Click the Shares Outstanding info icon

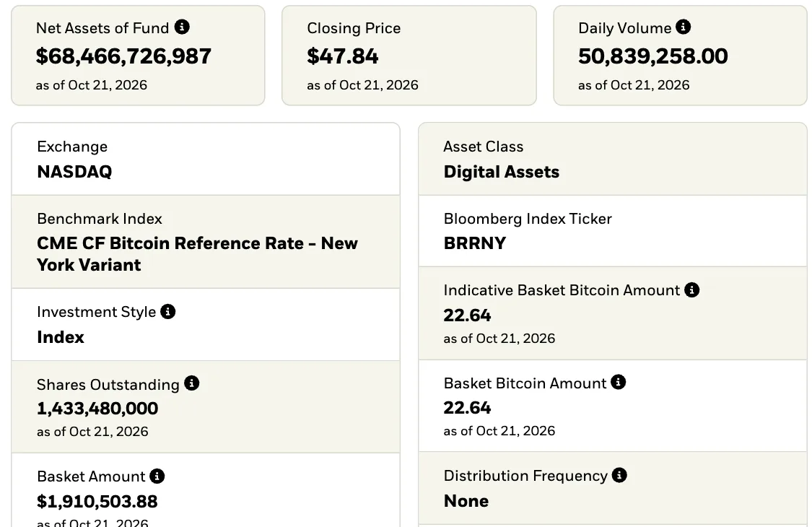[191, 383]
